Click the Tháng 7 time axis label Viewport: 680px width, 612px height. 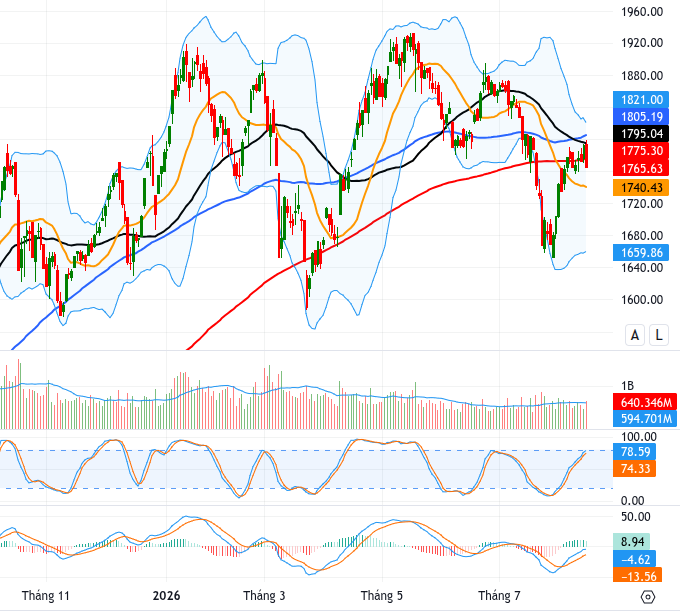click(x=499, y=596)
